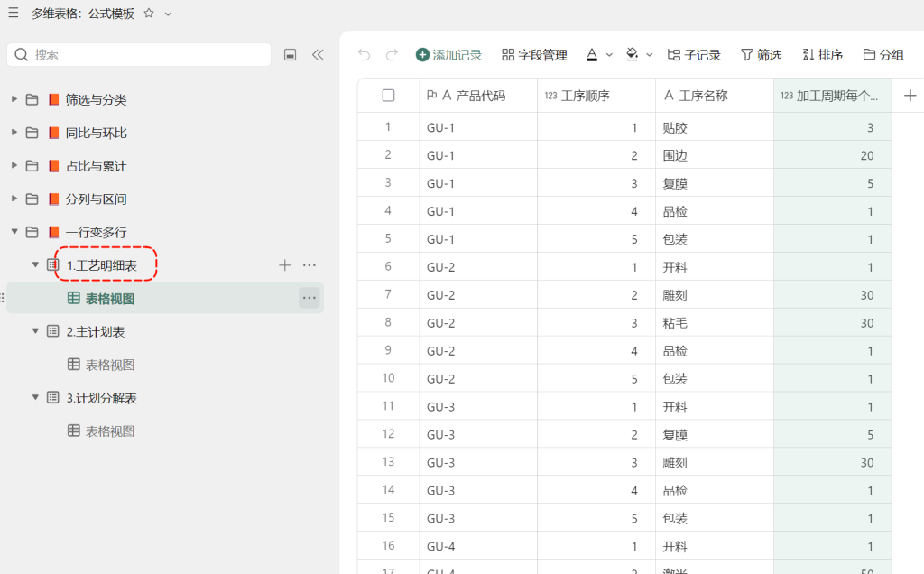Select the 占比与累计 folder
924x574 pixels.
(x=96, y=166)
